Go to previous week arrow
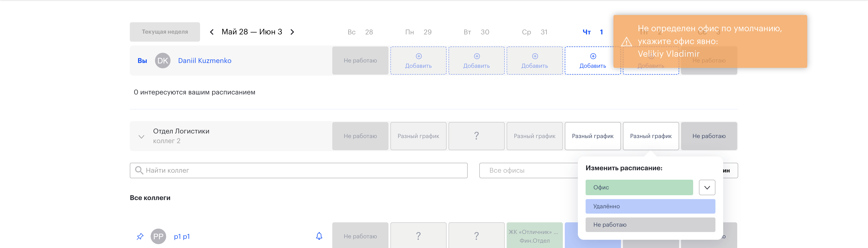 [x=212, y=32]
